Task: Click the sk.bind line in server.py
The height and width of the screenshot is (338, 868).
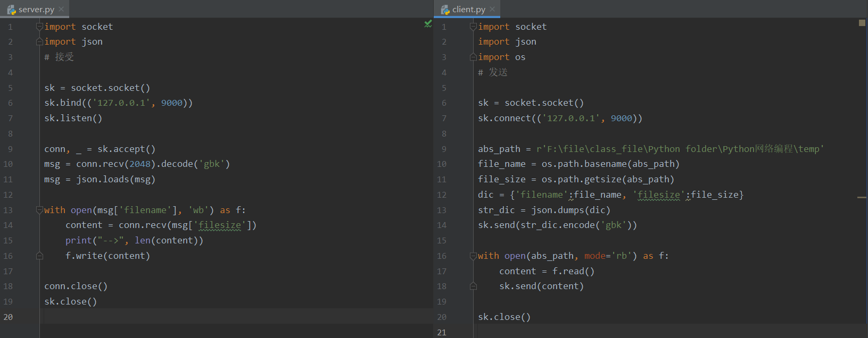Action: (x=119, y=103)
